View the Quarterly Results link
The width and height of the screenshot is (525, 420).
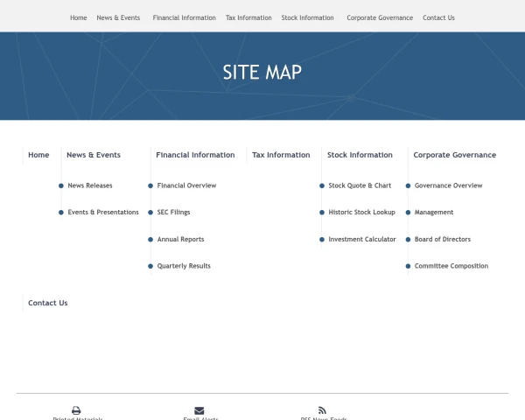tap(184, 266)
